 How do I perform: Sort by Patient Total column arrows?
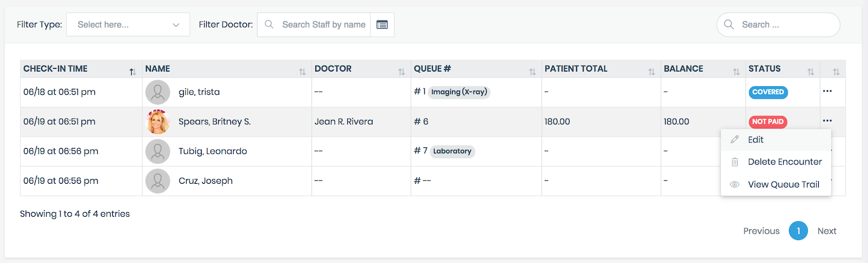point(652,72)
